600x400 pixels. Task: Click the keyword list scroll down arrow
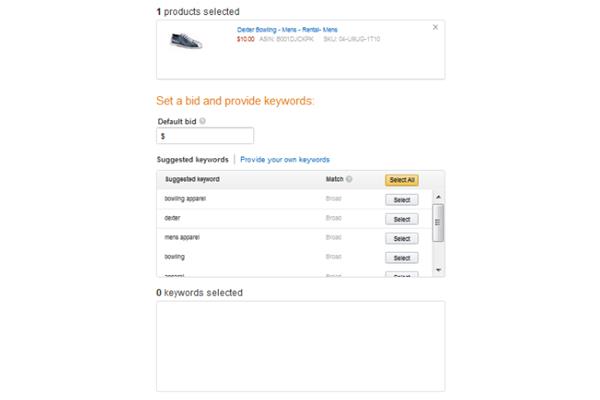439,270
